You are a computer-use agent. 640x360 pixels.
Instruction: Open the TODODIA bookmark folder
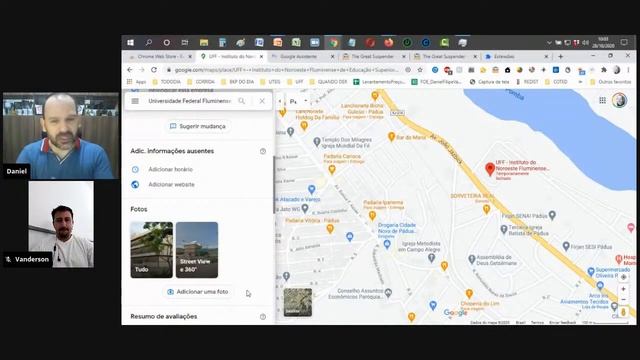tap(166, 82)
